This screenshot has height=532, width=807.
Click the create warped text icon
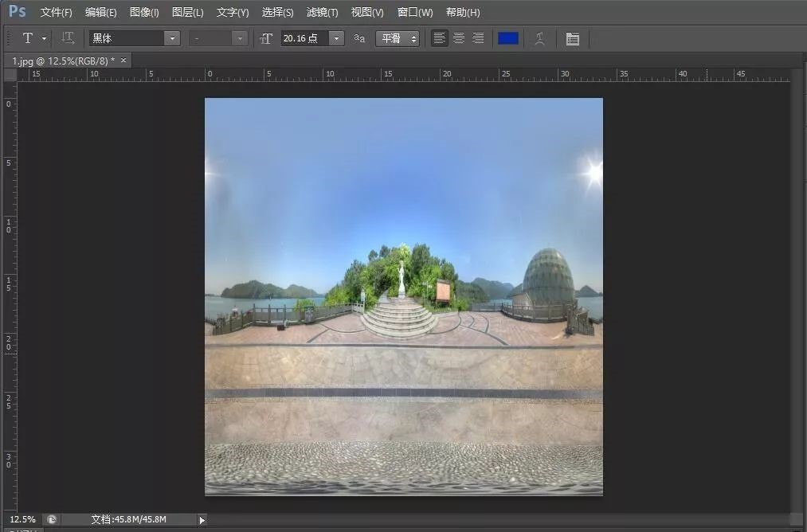click(x=539, y=38)
